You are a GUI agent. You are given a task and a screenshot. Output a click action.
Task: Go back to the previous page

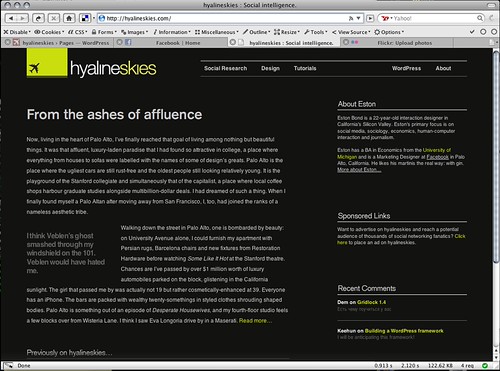pyautogui.click(x=11, y=18)
